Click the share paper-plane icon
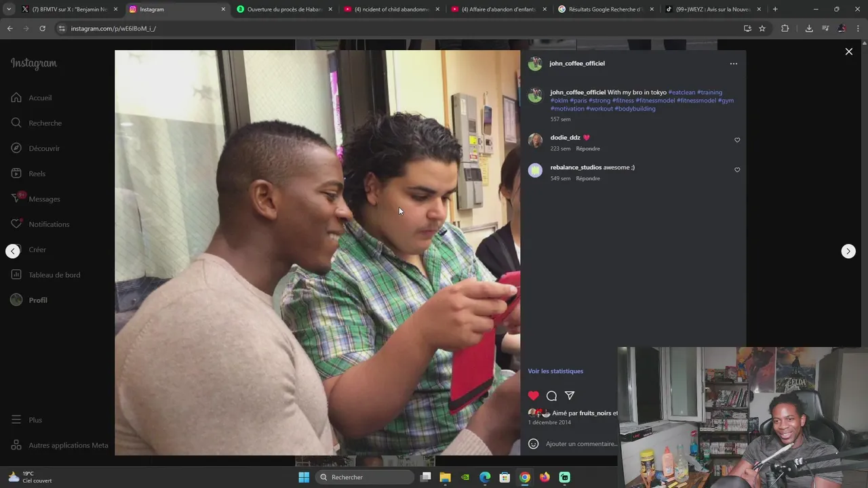 [570, 396]
